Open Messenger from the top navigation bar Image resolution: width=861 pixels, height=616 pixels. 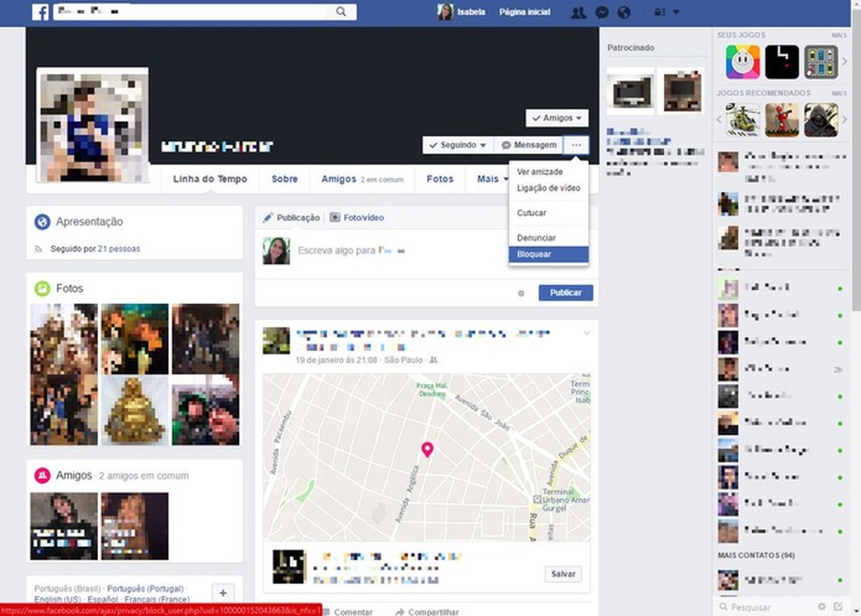[602, 12]
